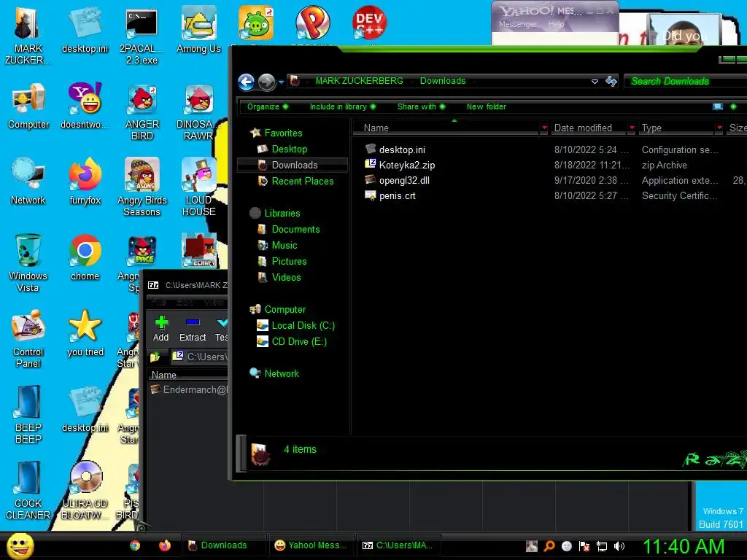Open the Documents library
Screen dimensions: 747x560
pos(295,229)
